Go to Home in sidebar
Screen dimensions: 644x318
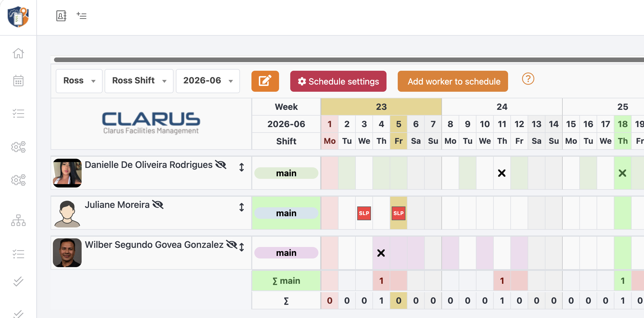(x=18, y=53)
